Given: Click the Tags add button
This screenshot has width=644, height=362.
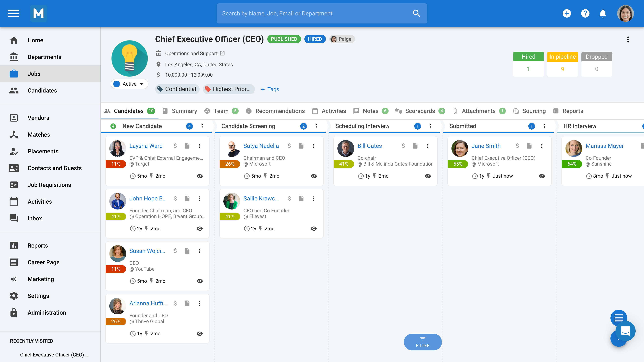Looking at the screenshot, I should pyautogui.click(x=270, y=89).
